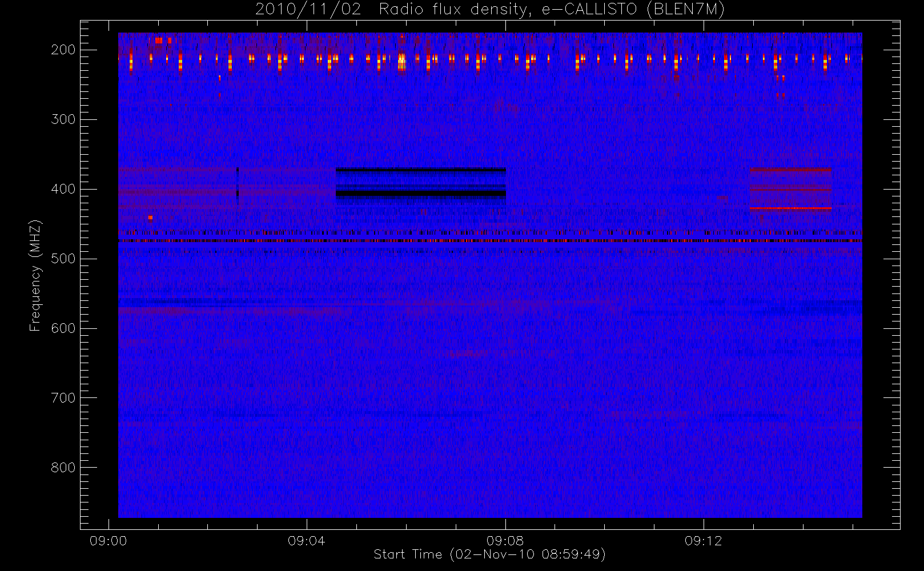Click the red-orange interference line near 475 MHz
Viewport: 924px width, 571px height.
[x=490, y=241]
